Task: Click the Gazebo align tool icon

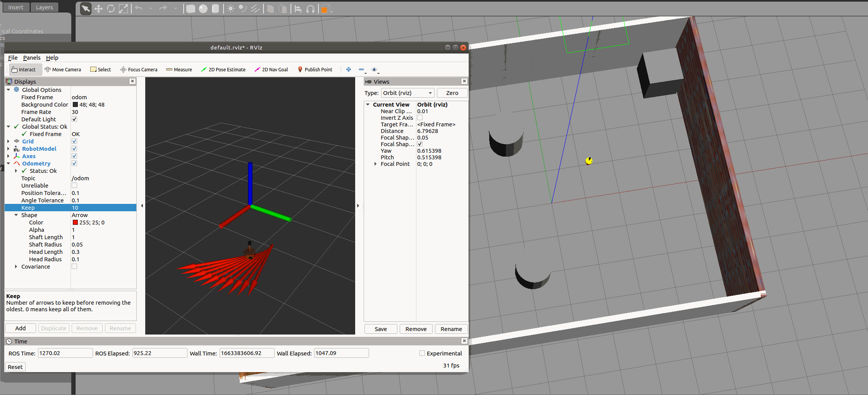Action: 298,9
